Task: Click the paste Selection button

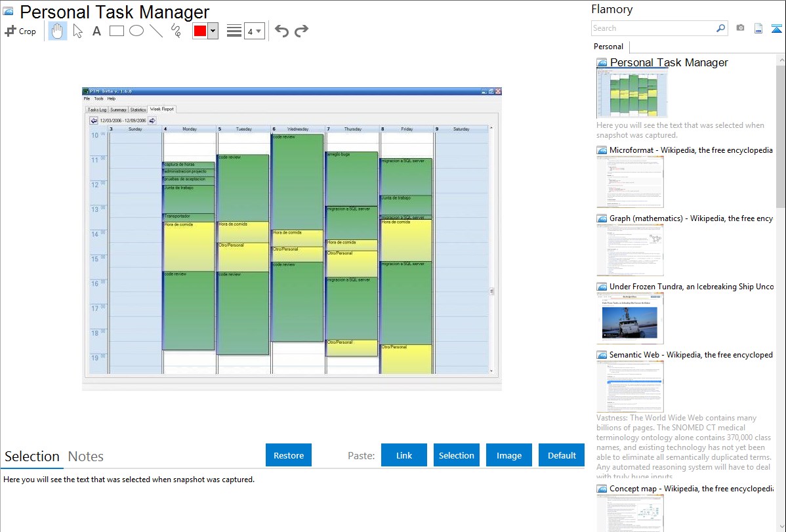Action: point(456,455)
